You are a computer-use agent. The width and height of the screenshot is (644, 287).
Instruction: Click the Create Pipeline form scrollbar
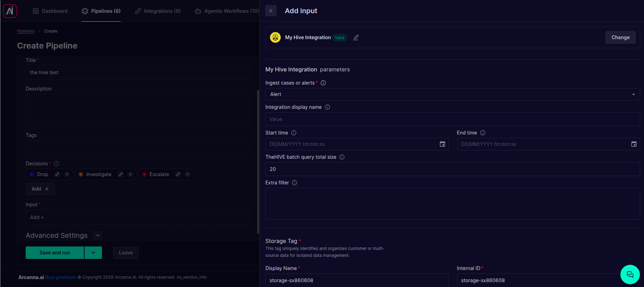(258, 162)
